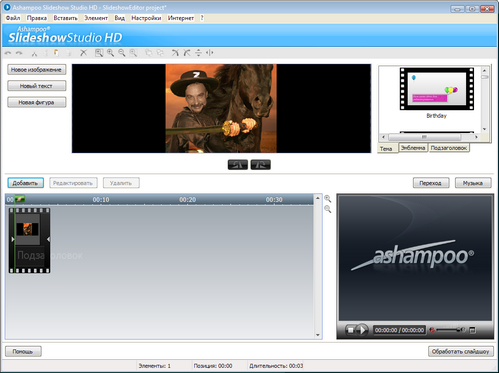Click the Помощь button

tap(23, 351)
